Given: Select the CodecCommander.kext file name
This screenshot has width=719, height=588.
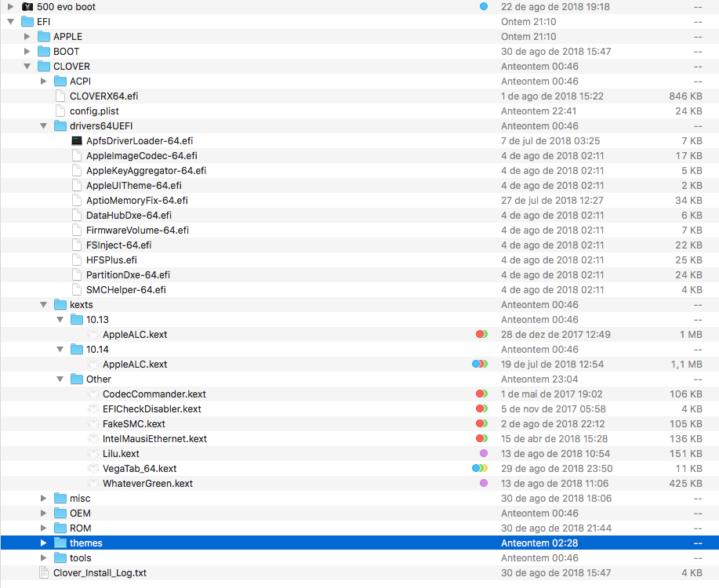Looking at the screenshot, I should point(154,394).
